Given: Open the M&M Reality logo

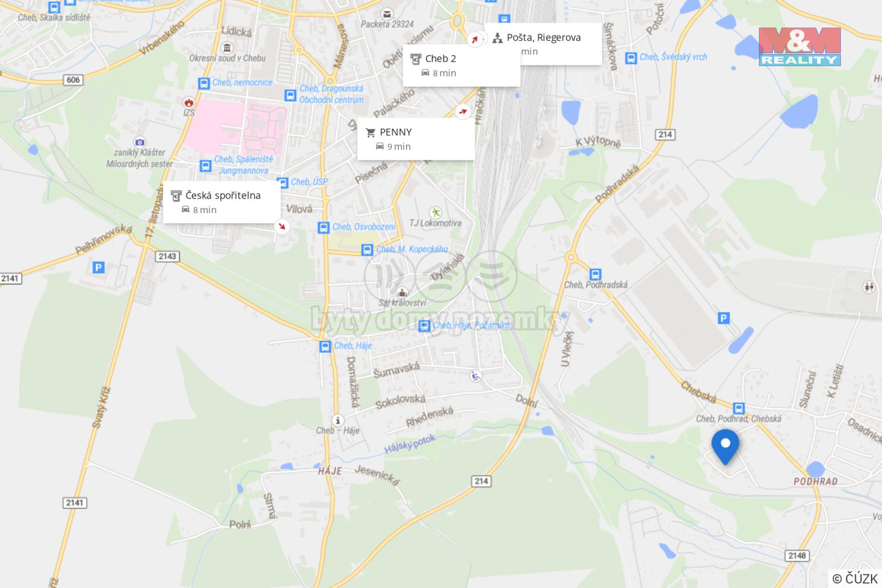Looking at the screenshot, I should [800, 47].
